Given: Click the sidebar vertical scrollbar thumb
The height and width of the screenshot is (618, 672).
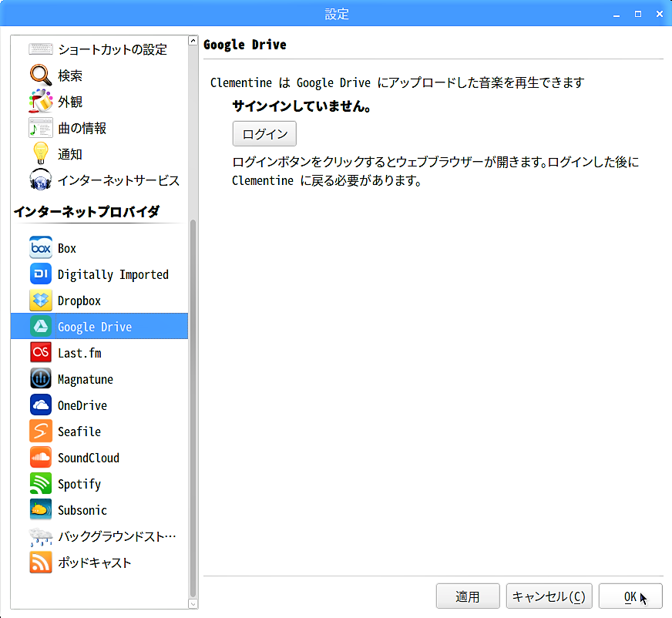Looking at the screenshot, I should coord(193,408).
